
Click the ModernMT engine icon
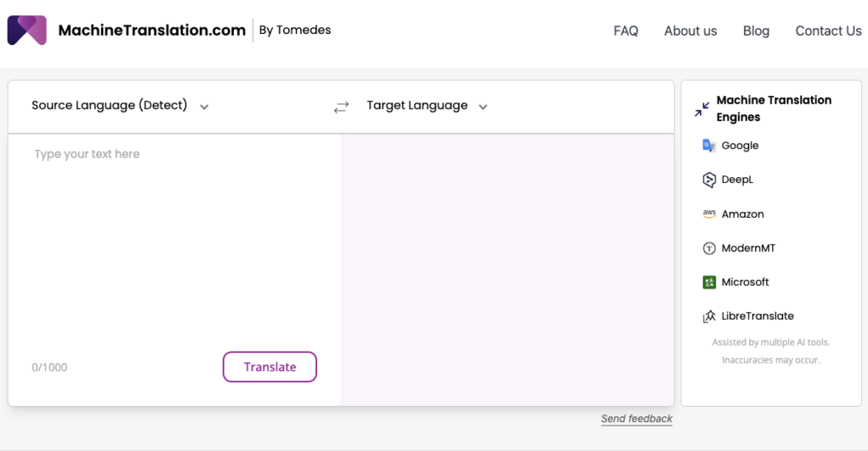[x=709, y=248]
